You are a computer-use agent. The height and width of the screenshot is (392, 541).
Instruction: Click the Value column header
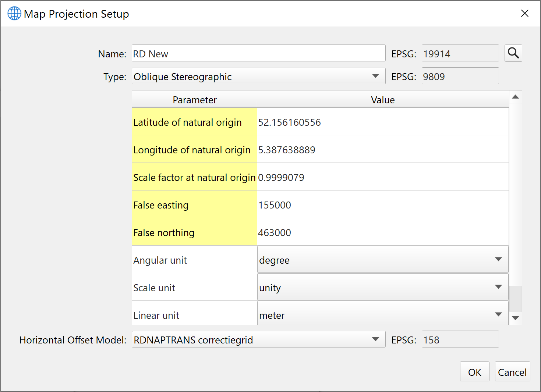coord(382,100)
